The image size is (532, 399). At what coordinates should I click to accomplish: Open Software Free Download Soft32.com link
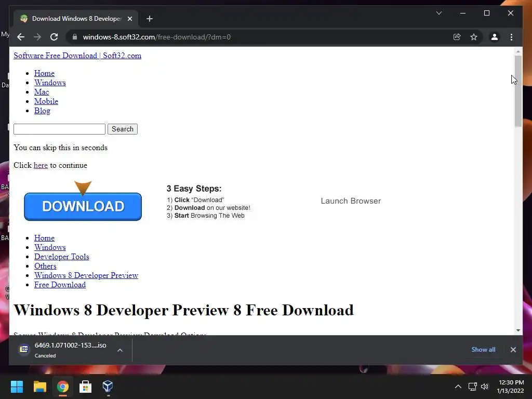click(x=77, y=56)
